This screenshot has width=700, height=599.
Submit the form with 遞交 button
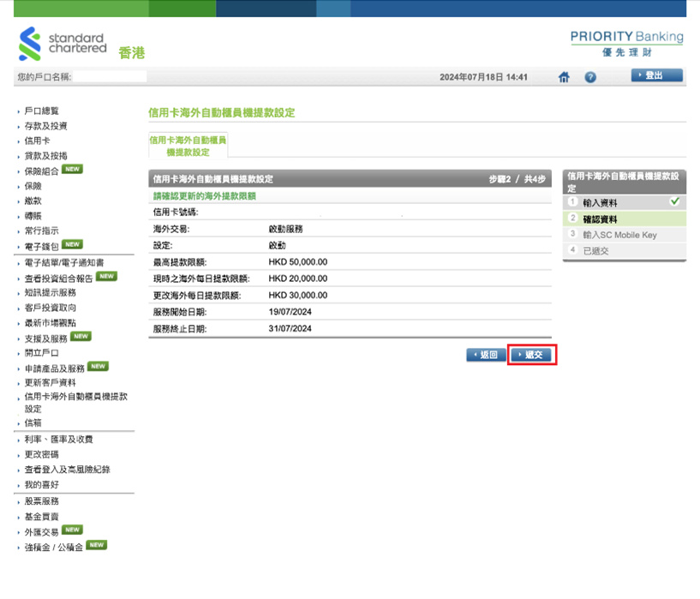coord(532,355)
